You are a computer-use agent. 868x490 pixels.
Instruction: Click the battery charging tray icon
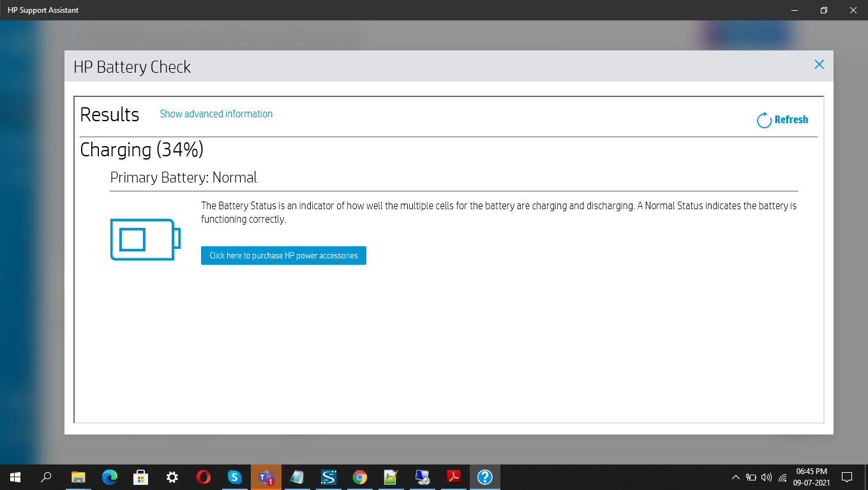tap(751, 477)
